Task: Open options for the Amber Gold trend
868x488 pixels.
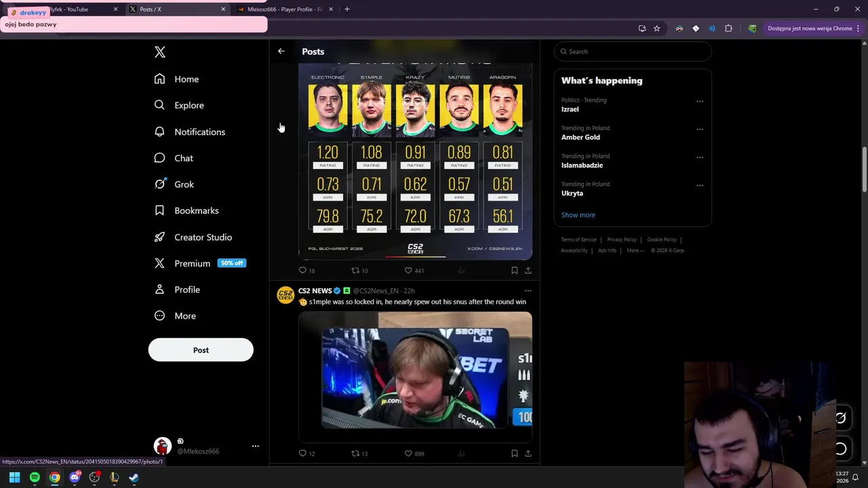Action: coord(700,129)
